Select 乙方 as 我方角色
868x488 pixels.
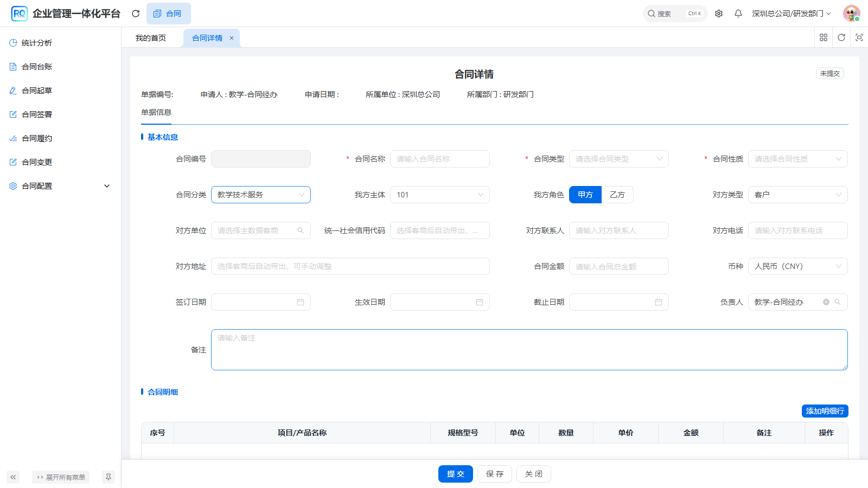617,195
